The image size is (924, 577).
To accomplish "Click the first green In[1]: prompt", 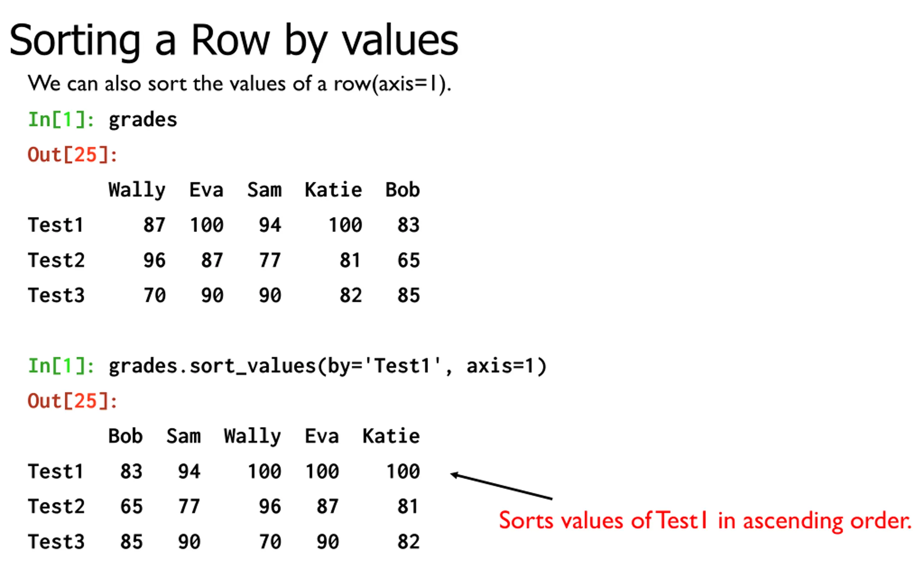I will [61, 119].
